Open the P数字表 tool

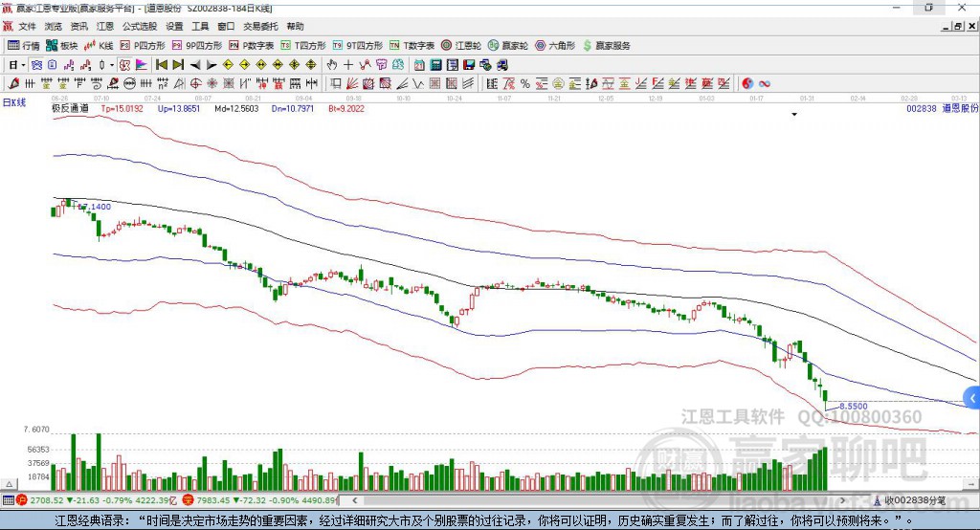[252, 46]
